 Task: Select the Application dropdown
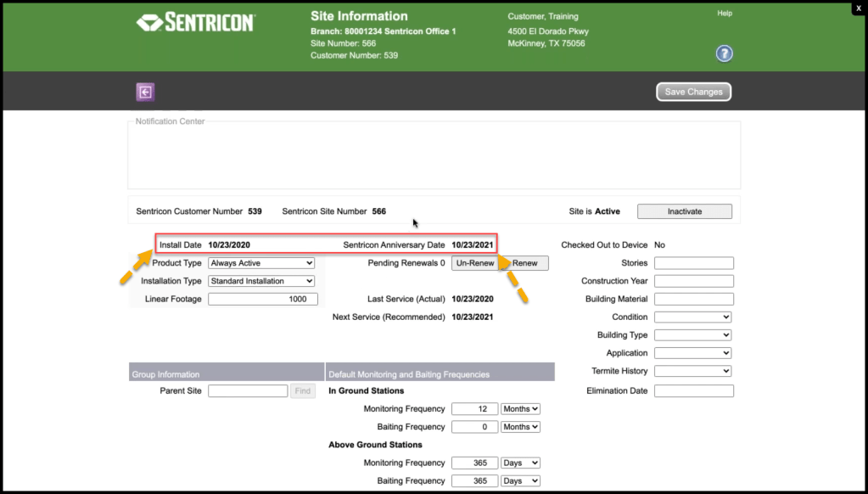693,353
